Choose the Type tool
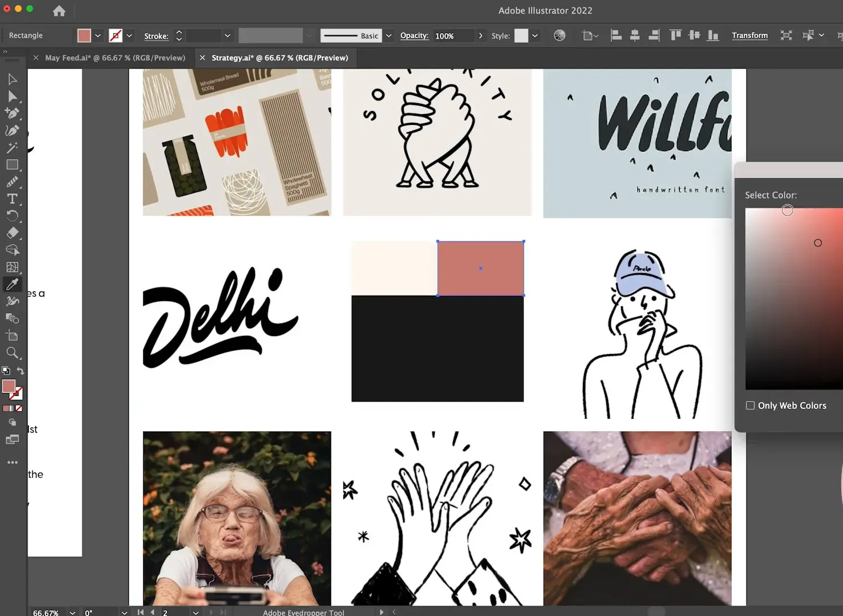The image size is (843, 616). click(13, 198)
